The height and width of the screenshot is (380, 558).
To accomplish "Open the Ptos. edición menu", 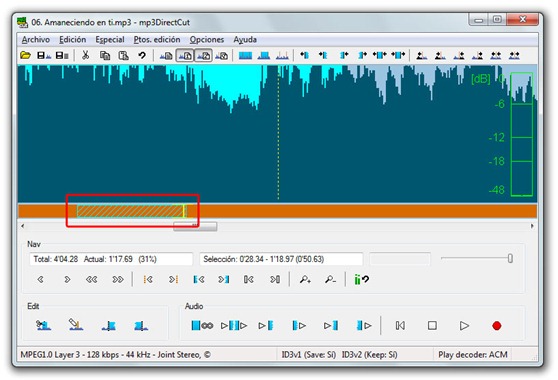I will click(x=157, y=39).
